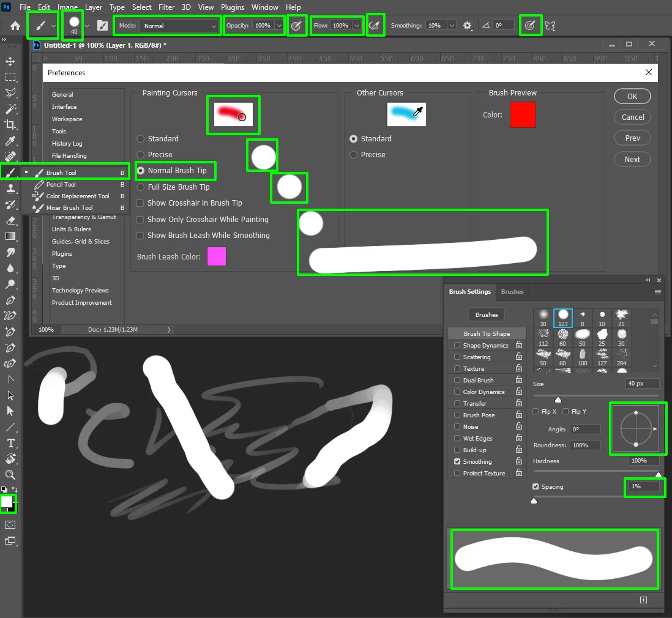Open Brush Settings panel menu icon
The height and width of the screenshot is (618, 672).
click(658, 292)
